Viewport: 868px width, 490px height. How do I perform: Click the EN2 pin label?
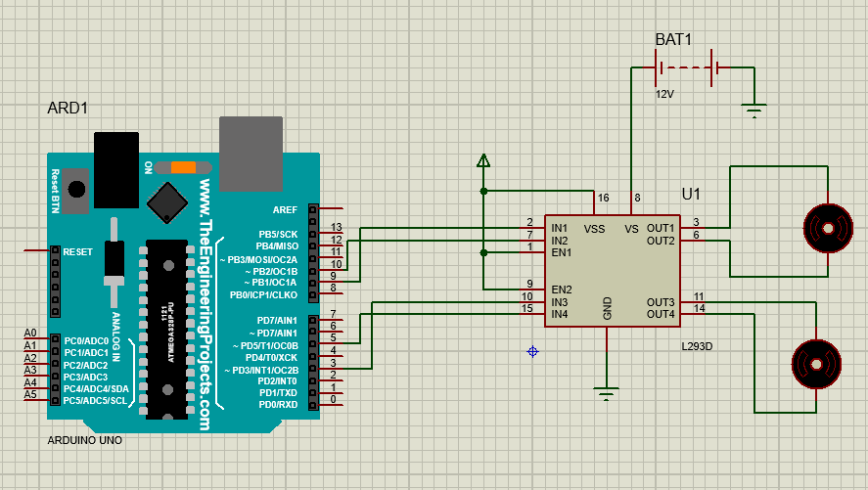(562, 290)
